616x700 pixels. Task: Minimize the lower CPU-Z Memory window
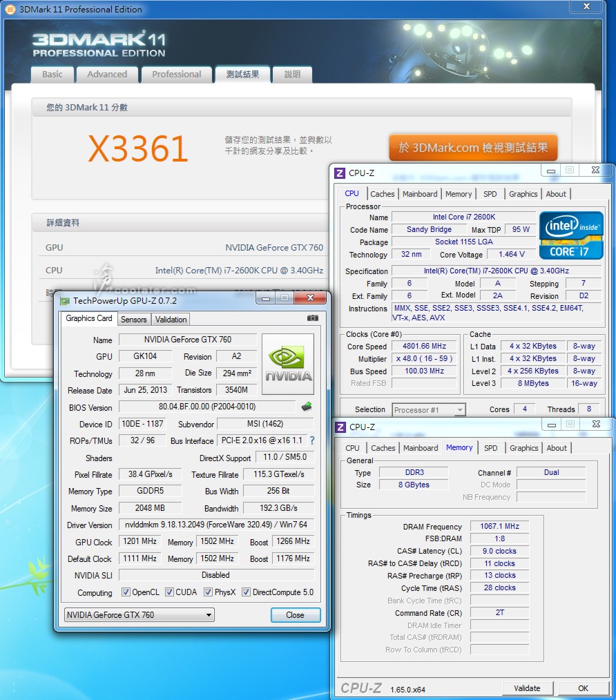tap(552, 424)
